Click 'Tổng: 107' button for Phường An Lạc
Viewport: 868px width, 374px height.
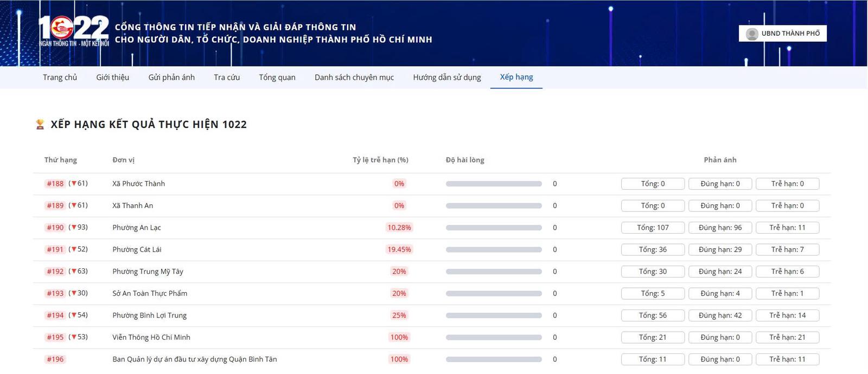(x=653, y=228)
